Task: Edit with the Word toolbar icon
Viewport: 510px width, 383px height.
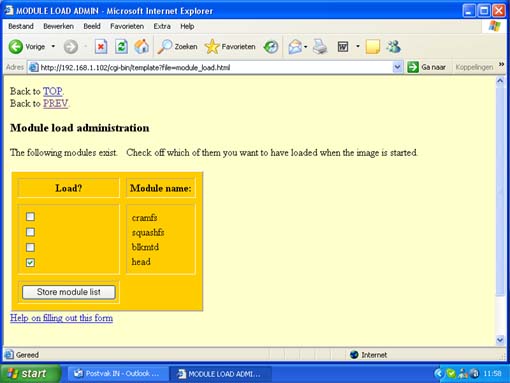Action: [x=343, y=47]
